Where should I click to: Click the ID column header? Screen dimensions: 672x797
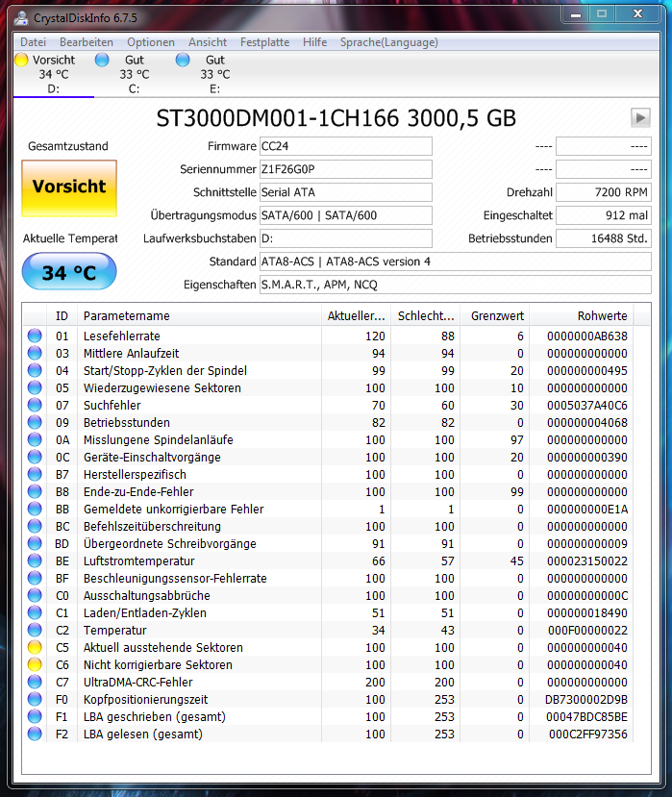(x=62, y=315)
